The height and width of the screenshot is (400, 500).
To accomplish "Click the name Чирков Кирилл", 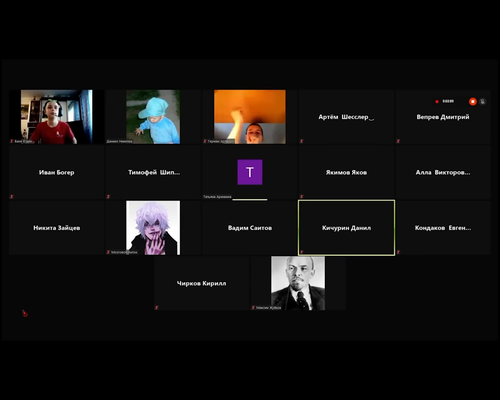I will coord(201,283).
